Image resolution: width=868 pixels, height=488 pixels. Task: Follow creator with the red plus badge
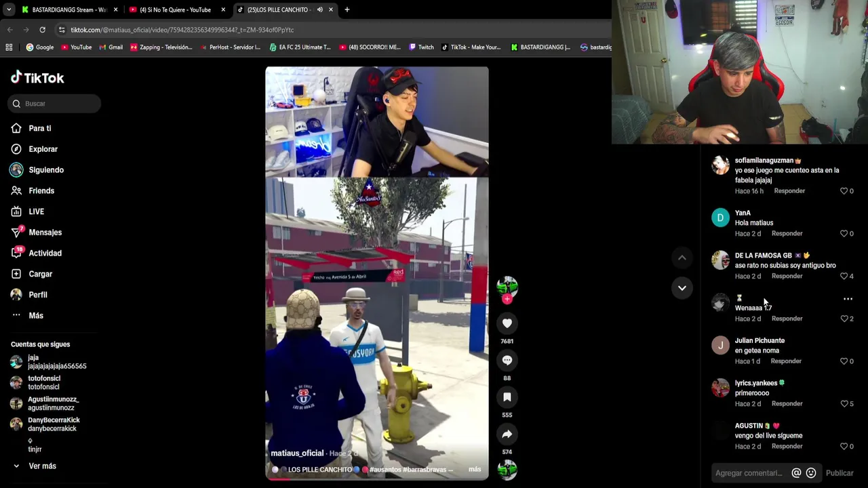pyautogui.click(x=507, y=299)
